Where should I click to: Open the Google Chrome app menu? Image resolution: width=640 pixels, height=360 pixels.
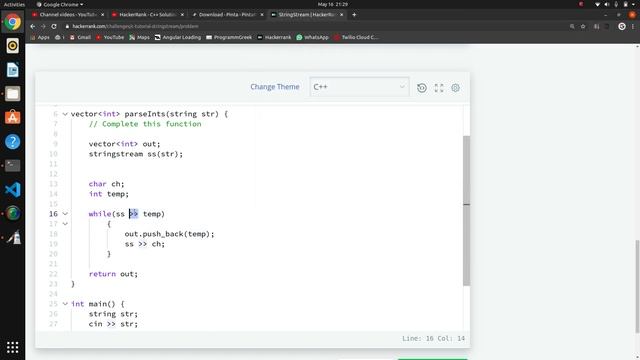point(60,4)
